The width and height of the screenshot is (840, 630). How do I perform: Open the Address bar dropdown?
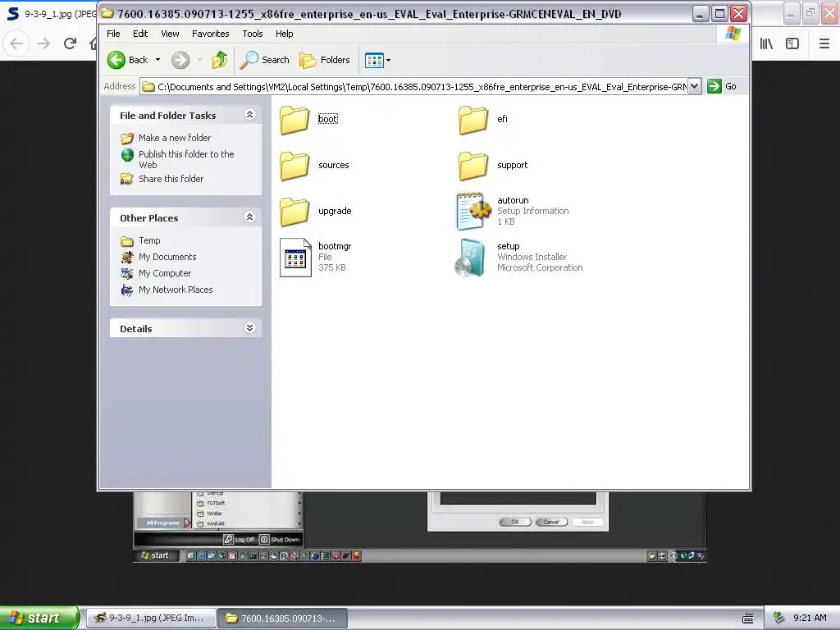[694, 86]
